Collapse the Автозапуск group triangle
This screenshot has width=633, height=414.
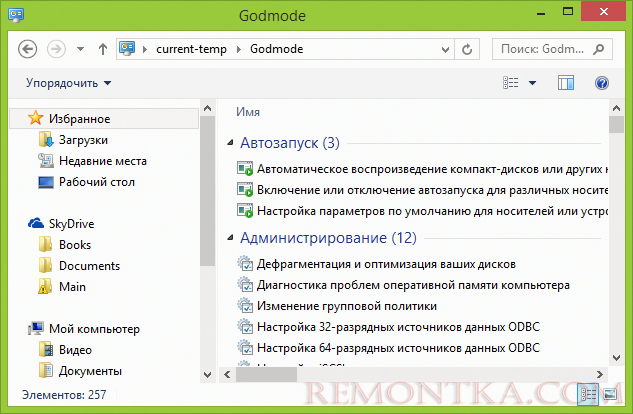tap(230, 142)
